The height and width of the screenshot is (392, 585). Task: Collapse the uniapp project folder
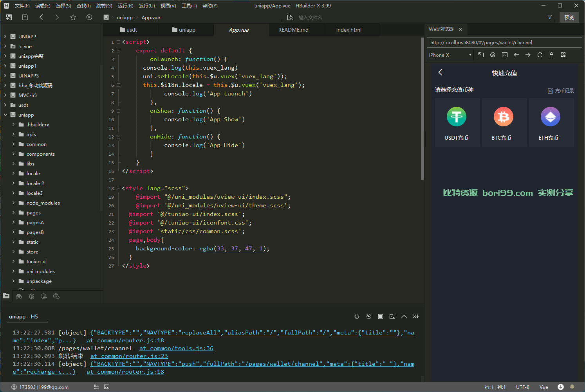[5, 115]
